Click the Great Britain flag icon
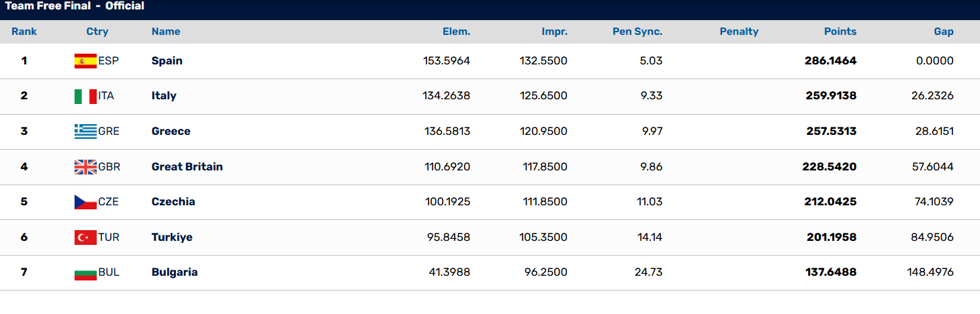This screenshot has width=980, height=314. click(x=85, y=167)
